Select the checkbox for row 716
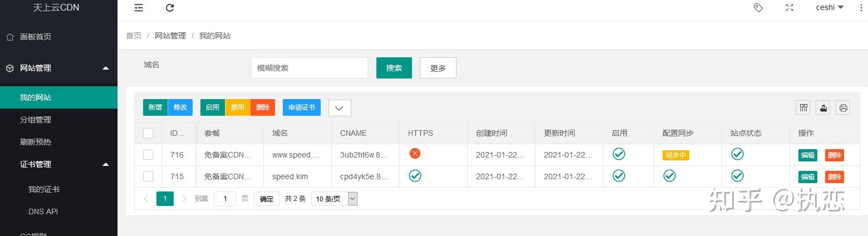Image resolution: width=868 pixels, height=236 pixels. pos(148,155)
